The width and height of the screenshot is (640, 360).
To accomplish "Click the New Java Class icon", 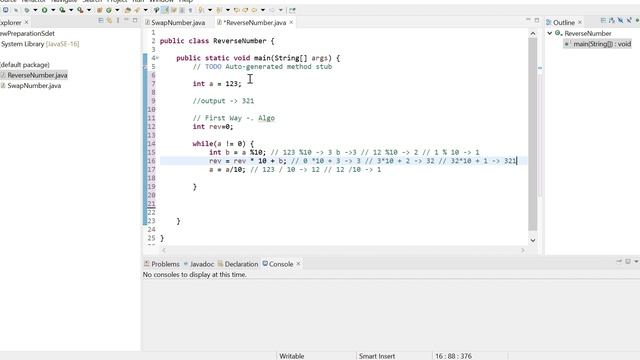I will [x=109, y=10].
